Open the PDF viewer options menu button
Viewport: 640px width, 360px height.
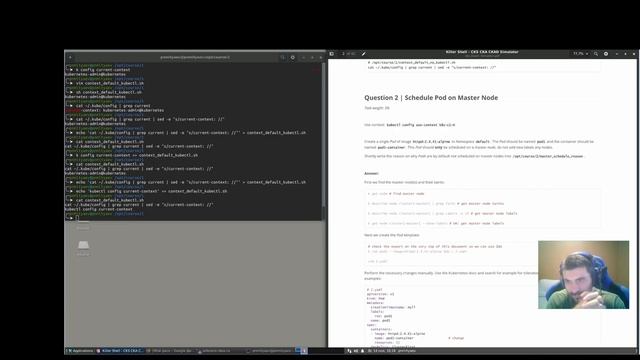[606, 54]
